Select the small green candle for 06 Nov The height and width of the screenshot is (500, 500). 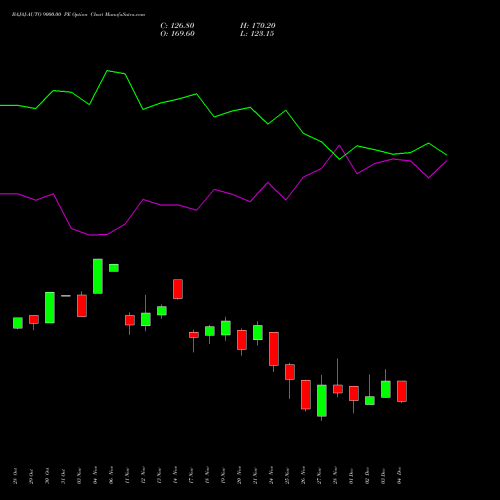tap(114, 268)
